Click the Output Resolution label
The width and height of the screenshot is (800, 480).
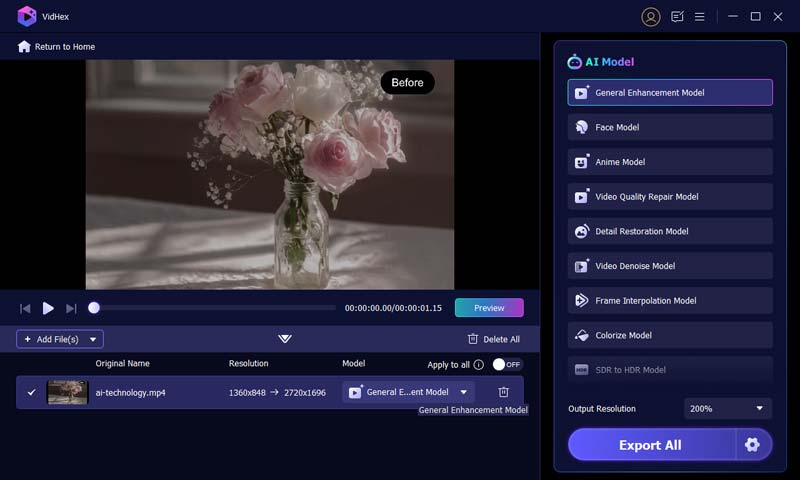602,409
